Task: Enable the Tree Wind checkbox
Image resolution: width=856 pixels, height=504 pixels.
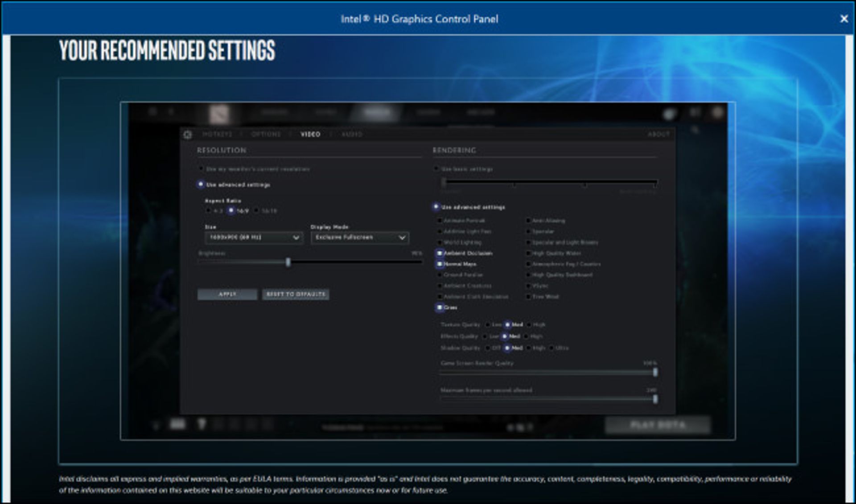Action: pyautogui.click(x=528, y=296)
